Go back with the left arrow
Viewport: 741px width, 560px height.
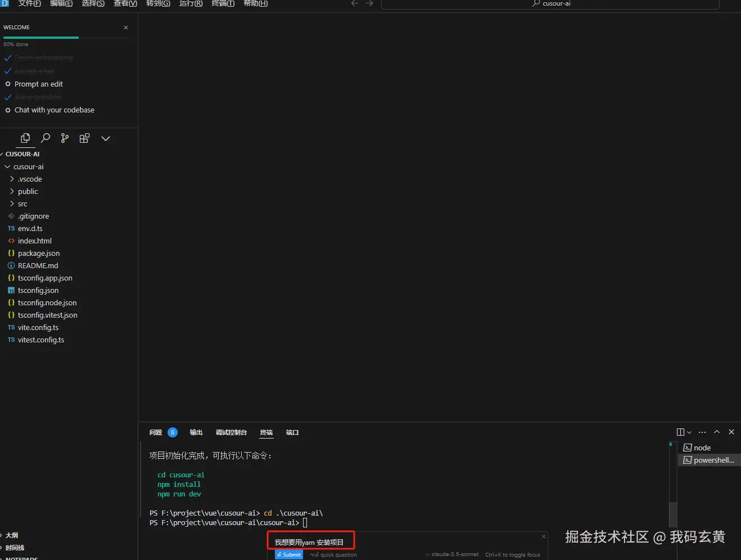355,3
